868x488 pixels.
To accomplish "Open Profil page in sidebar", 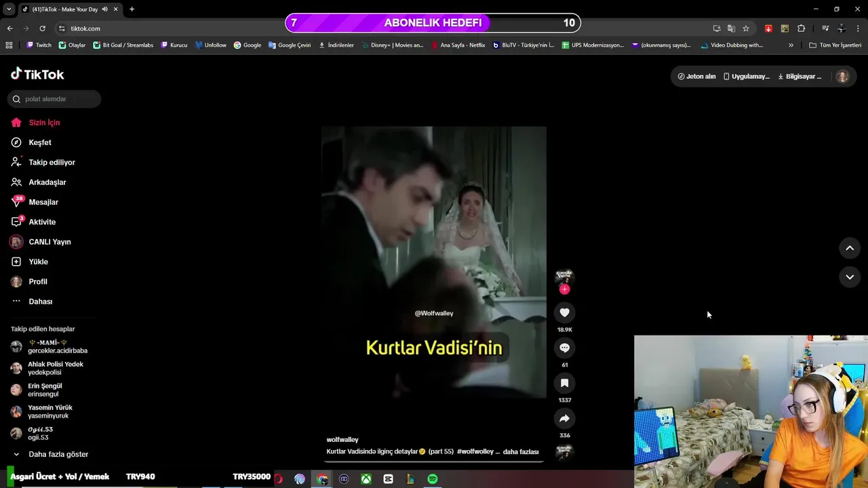I will 28,282.
